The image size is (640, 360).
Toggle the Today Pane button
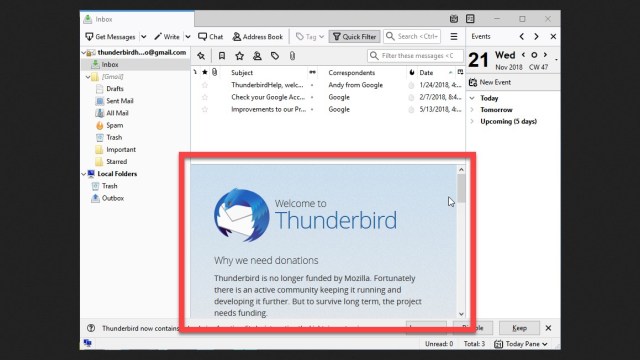pyautogui.click(x=521, y=344)
